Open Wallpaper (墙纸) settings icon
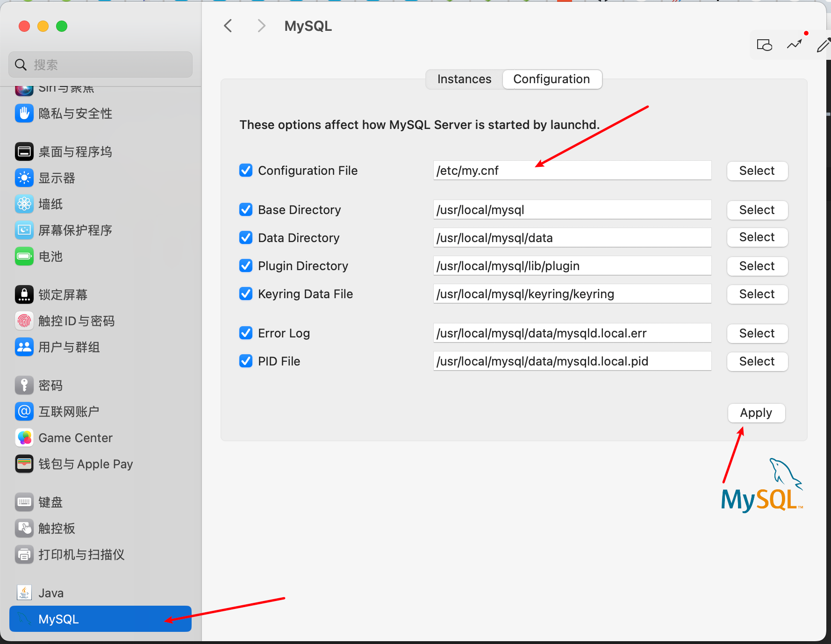This screenshot has height=644, width=831. point(24,204)
